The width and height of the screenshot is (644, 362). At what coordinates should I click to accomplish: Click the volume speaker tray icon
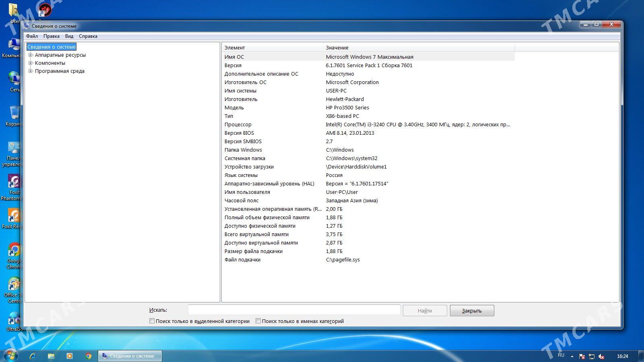601,356
